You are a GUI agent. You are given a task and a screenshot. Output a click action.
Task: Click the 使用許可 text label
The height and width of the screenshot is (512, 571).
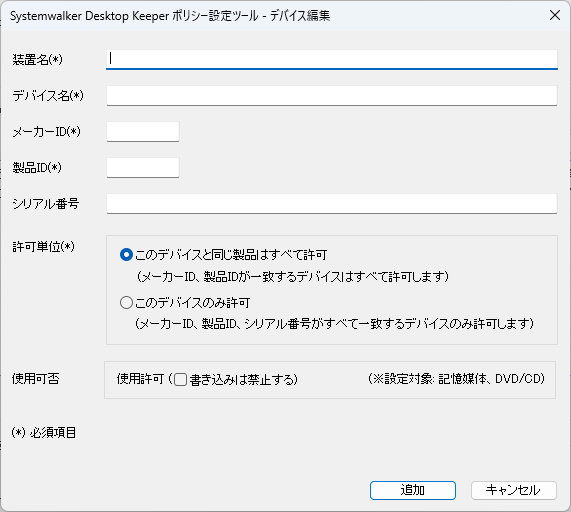click(x=140, y=379)
